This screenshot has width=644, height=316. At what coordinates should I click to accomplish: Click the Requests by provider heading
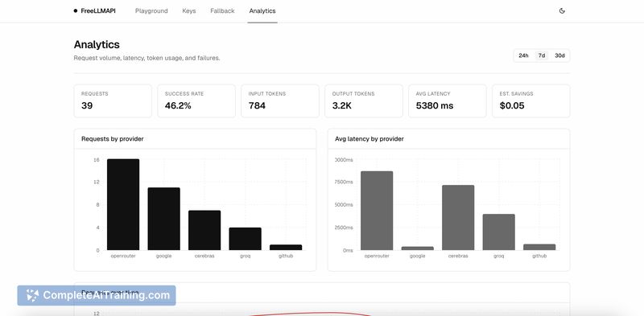[113, 139]
